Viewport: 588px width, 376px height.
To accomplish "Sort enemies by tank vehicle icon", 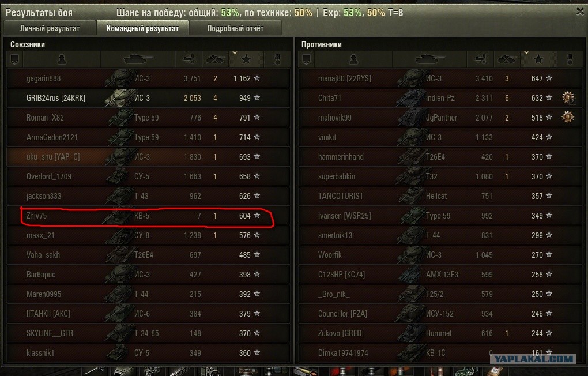I will [x=429, y=59].
